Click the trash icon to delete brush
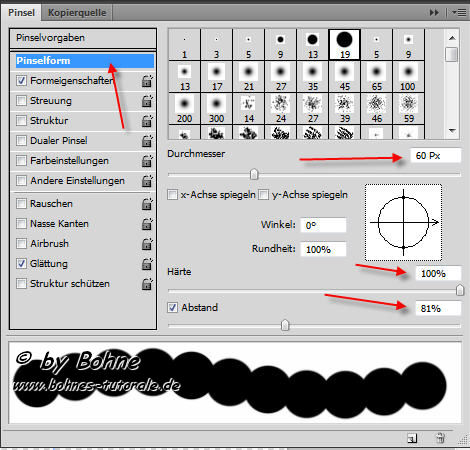Screen dimensions: 470x450 (x=440, y=438)
